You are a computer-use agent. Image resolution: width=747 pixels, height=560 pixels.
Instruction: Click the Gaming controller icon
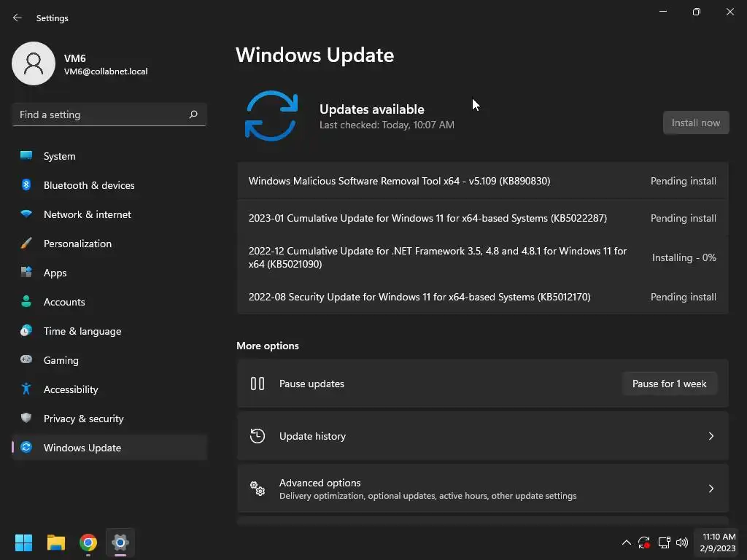click(26, 359)
